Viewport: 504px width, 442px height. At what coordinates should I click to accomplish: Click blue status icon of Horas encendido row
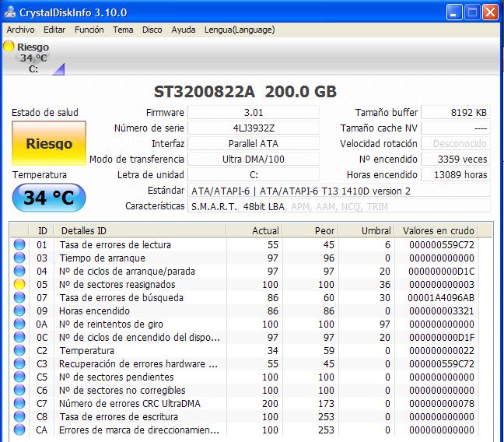pyautogui.click(x=19, y=311)
